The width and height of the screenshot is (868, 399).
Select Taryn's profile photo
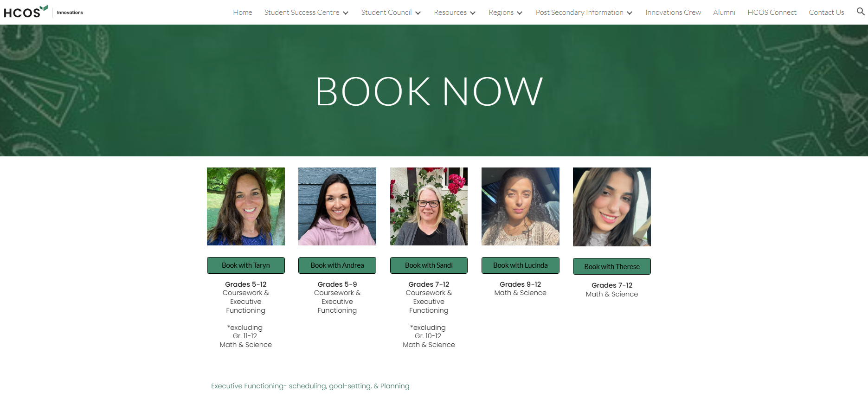(246, 206)
